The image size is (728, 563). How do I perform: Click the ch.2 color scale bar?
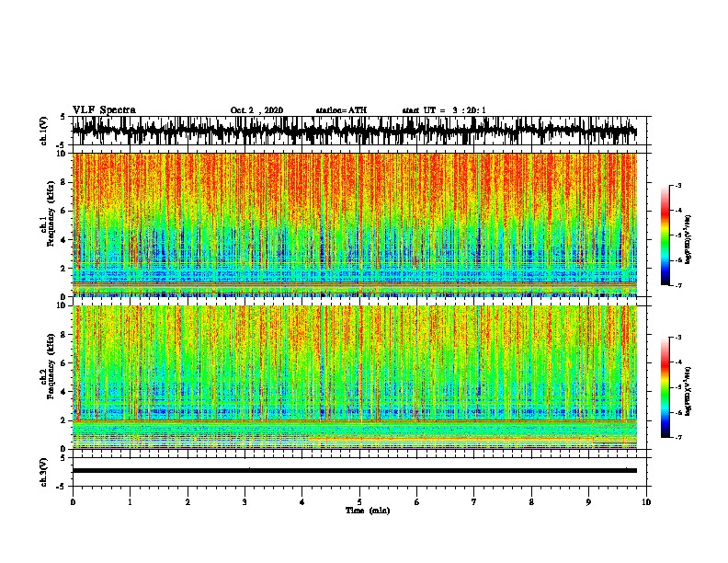point(665,387)
